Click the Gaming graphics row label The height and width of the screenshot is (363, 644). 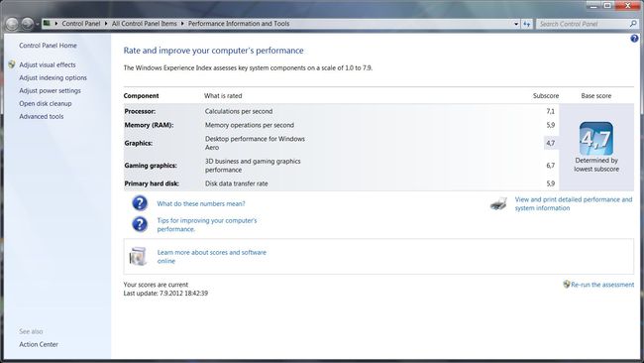tap(151, 166)
